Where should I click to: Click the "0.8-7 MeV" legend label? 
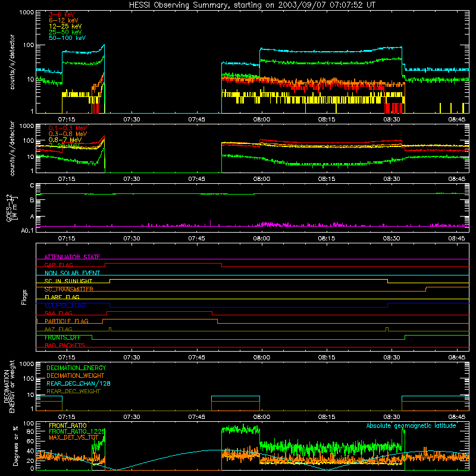pyautogui.click(x=65, y=140)
